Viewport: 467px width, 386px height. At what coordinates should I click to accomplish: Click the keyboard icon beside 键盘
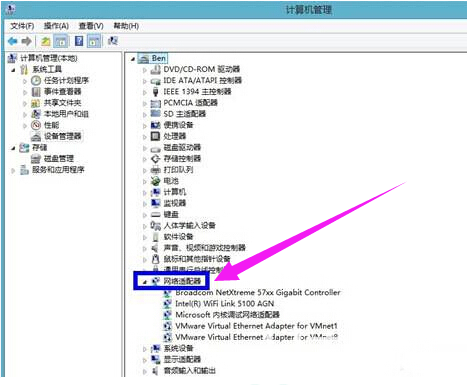(x=156, y=215)
